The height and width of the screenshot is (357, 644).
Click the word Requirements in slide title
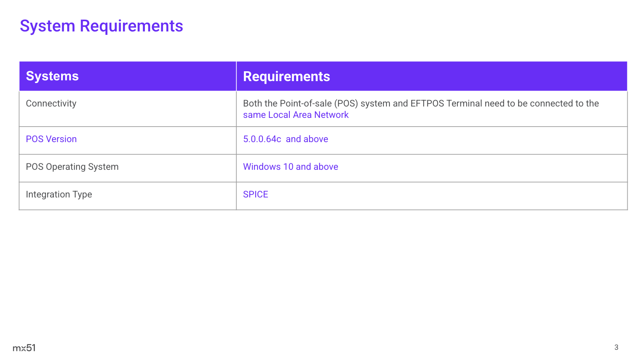click(x=131, y=26)
